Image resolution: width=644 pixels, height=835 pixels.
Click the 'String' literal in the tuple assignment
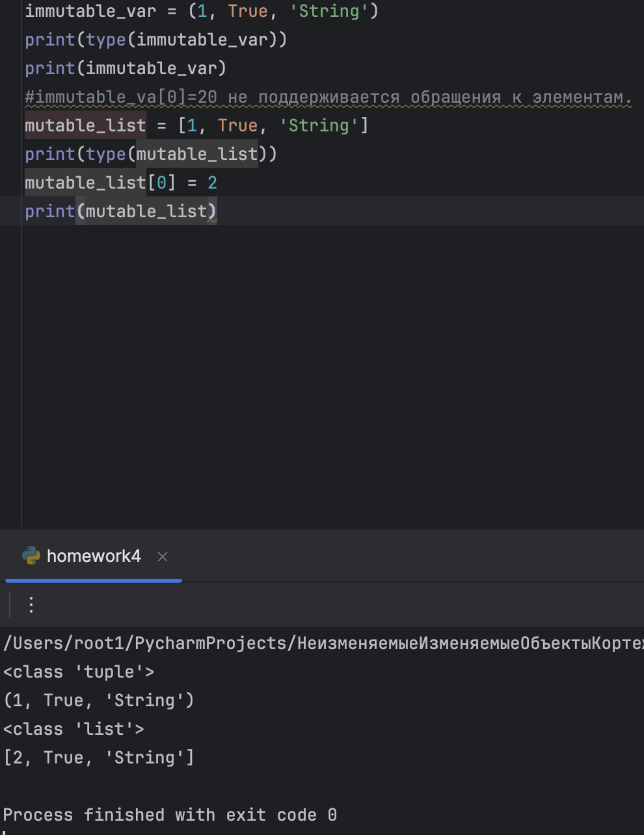(329, 12)
